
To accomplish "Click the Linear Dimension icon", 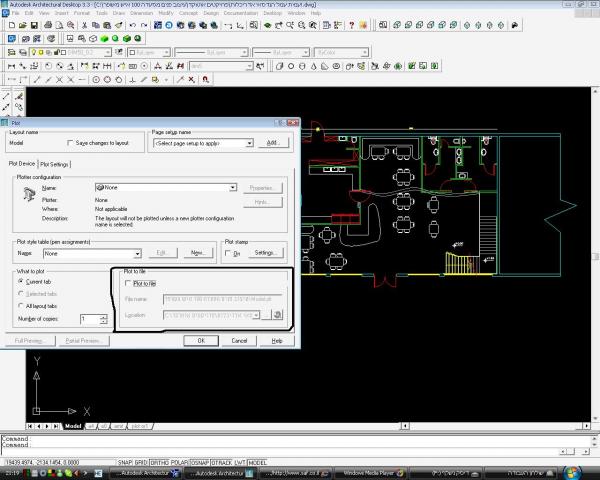I will (11, 66).
